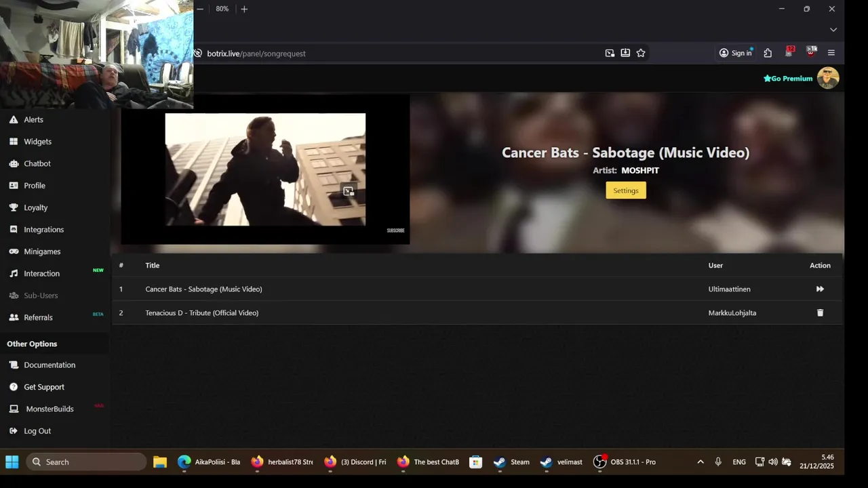Image resolution: width=868 pixels, height=488 pixels.
Task: Select 'Cancer Bats - Sabotage (Music Video)' queue row title
Action: point(203,289)
